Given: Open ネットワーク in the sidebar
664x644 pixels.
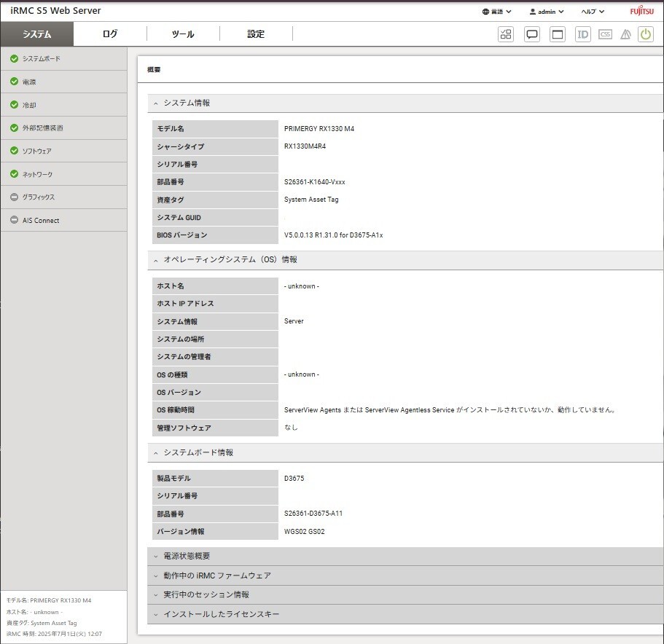Looking at the screenshot, I should (x=64, y=174).
